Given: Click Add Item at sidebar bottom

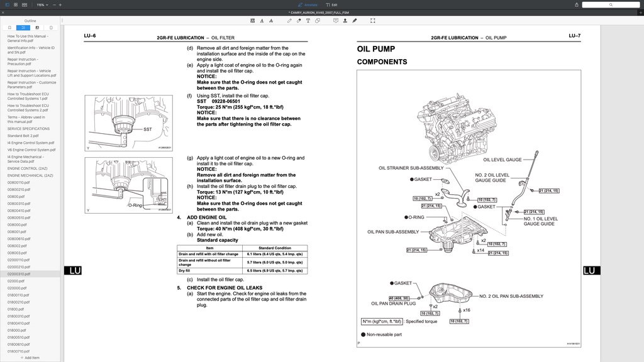Looking at the screenshot, I should [30, 357].
